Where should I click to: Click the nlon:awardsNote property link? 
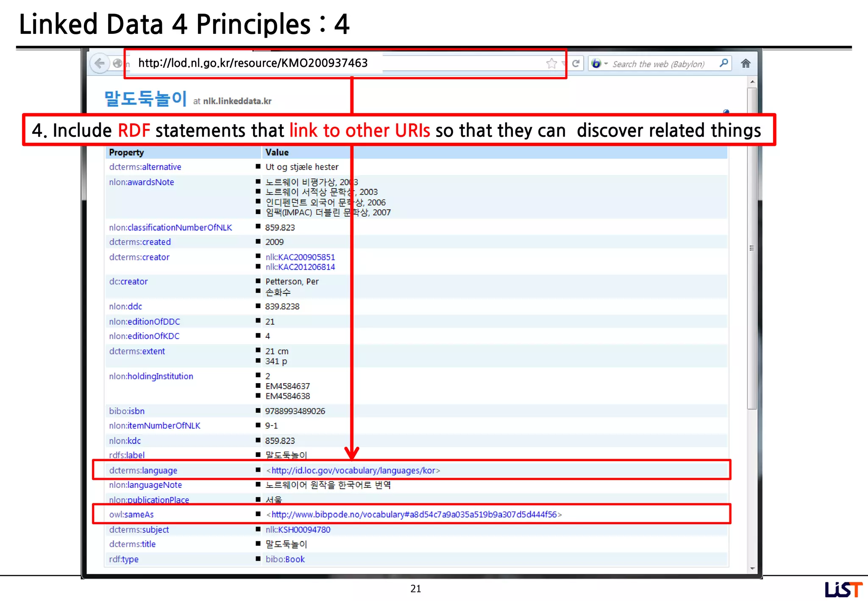point(142,182)
